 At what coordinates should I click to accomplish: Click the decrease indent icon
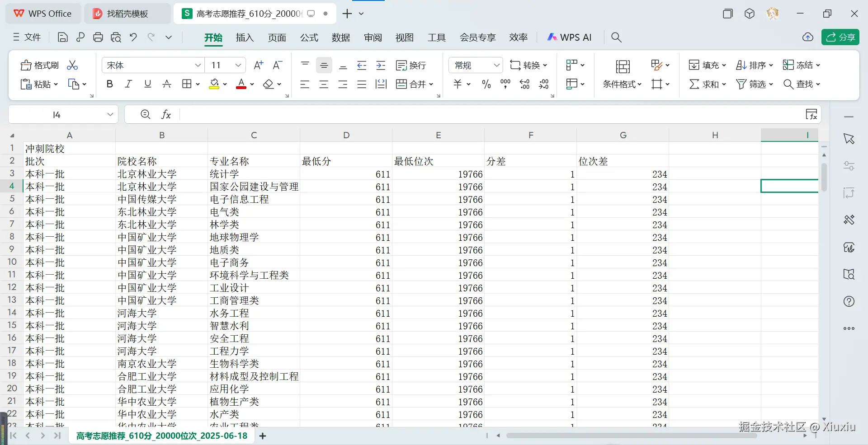(362, 66)
